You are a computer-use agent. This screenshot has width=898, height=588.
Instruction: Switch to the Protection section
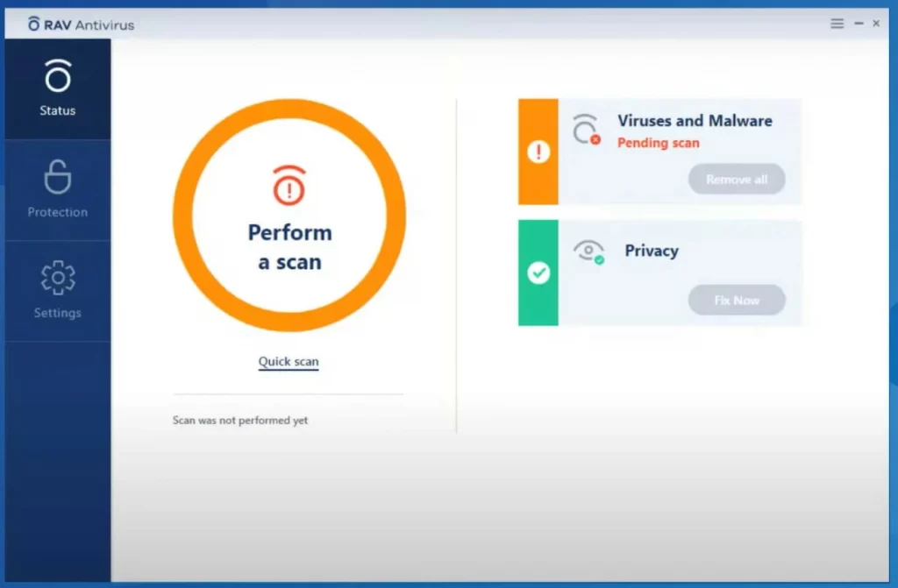point(57,189)
